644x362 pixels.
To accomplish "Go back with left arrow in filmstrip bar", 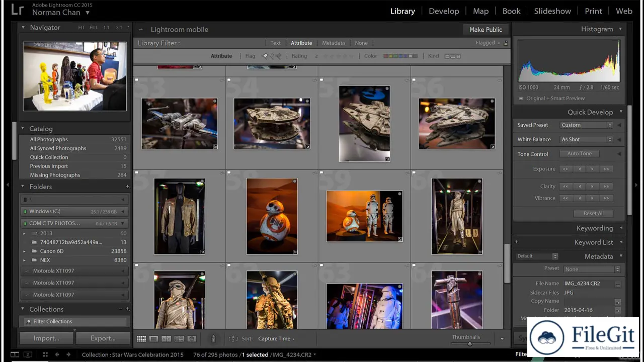I will click(x=57, y=354).
